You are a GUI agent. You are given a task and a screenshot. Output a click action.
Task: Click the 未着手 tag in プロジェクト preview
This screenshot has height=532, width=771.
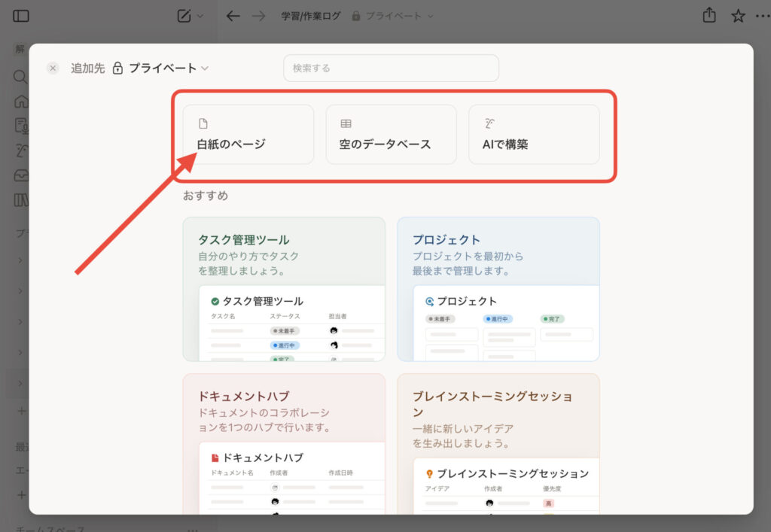(440, 319)
